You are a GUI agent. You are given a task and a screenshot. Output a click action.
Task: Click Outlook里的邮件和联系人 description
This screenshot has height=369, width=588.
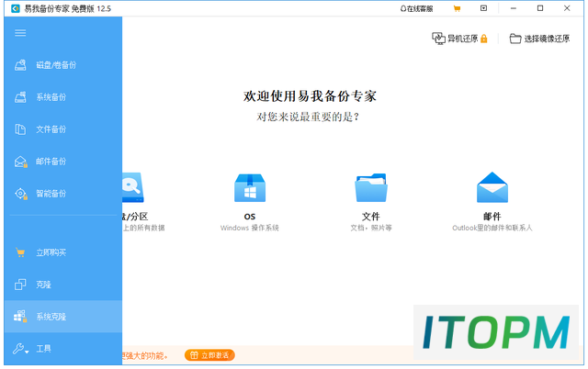tap(492, 228)
